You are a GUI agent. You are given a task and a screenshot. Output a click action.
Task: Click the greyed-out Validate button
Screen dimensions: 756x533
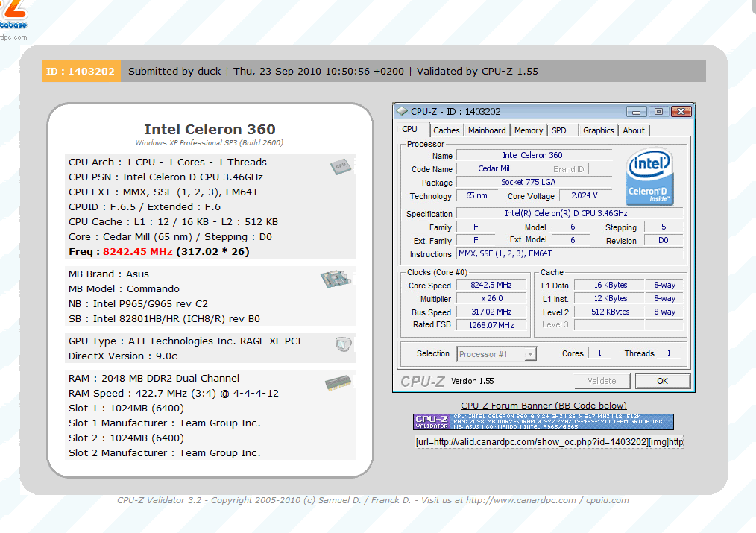(x=602, y=381)
